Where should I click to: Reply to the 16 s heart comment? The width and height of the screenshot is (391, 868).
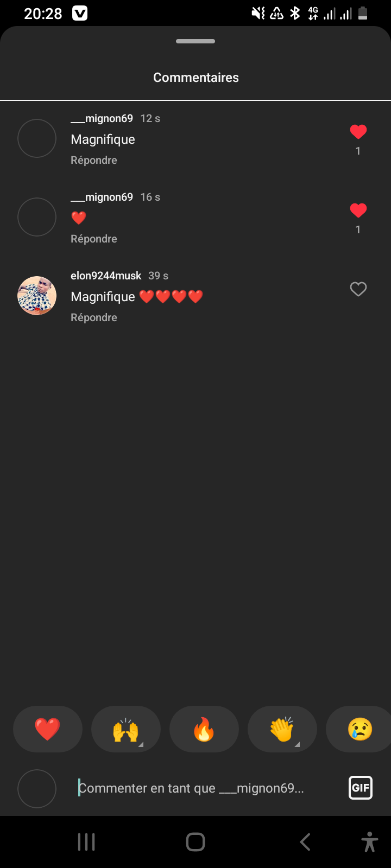click(94, 239)
